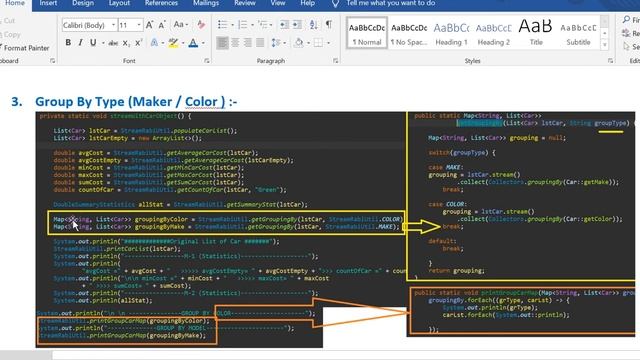Viewport: 640px width, 360px height.
Task: Apply the Normal style
Action: point(367,33)
